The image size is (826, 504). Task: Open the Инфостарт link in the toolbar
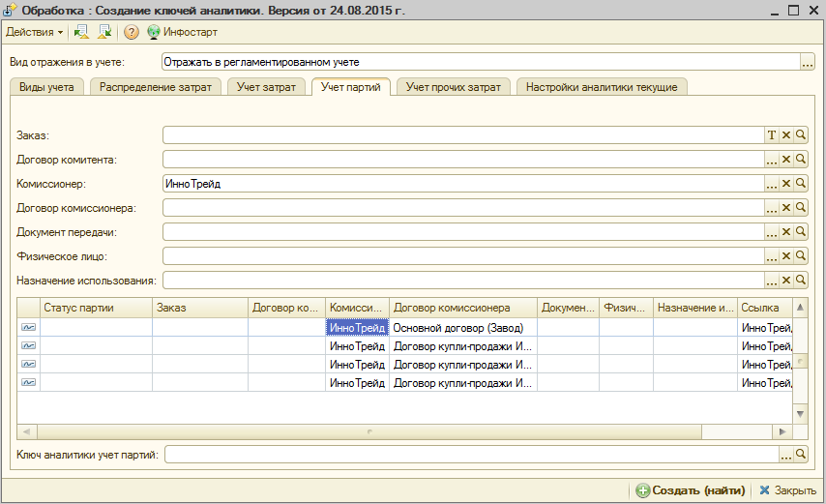click(x=191, y=32)
